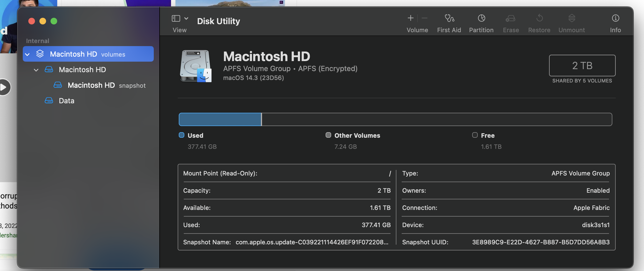Select the Macintosh HD snapshot entry

(x=91, y=85)
